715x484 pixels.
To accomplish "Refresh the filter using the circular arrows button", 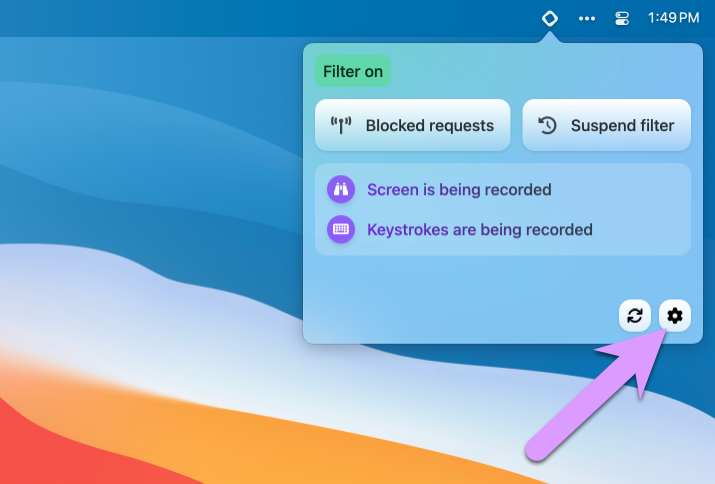I will 634,316.
